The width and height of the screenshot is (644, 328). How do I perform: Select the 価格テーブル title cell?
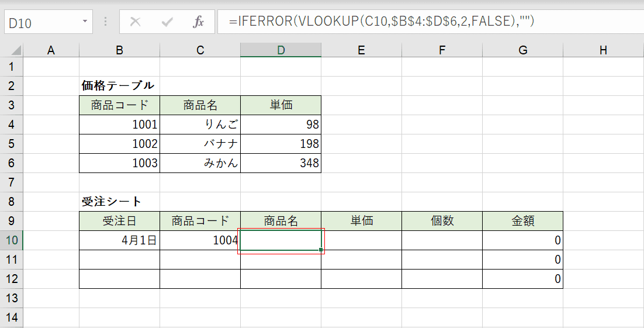pos(119,85)
